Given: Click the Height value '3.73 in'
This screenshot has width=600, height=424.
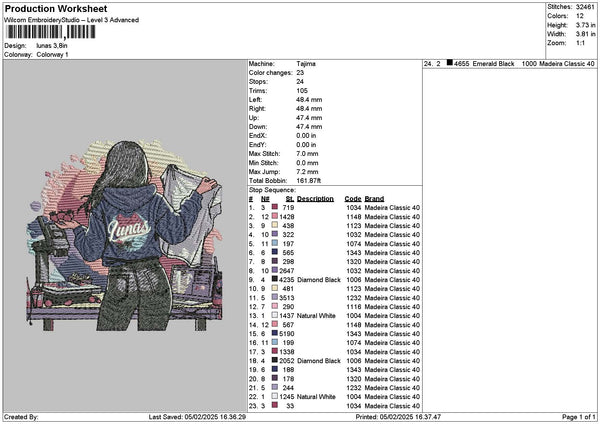Looking at the screenshot, I should coord(585,25).
